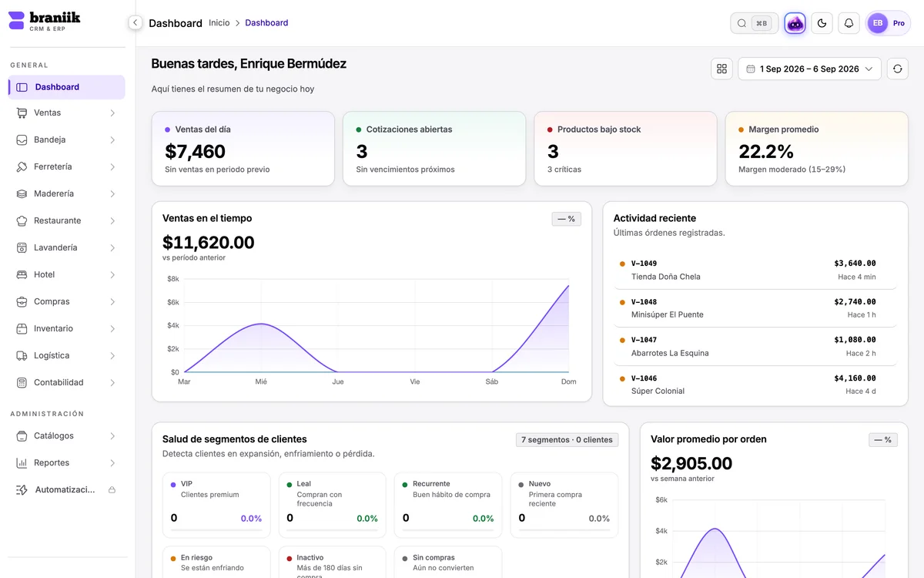924x578 pixels.
Task: Click the Contabilidad calculator icon
Action: (x=22, y=382)
